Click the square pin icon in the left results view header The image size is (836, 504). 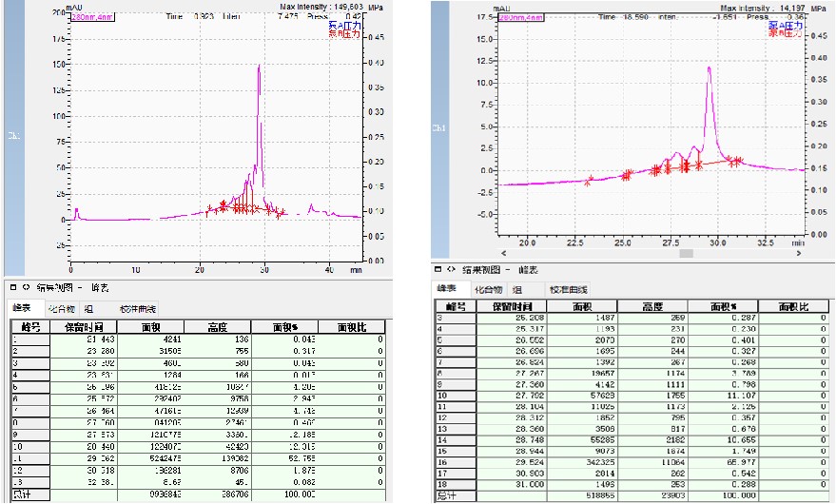point(11,285)
